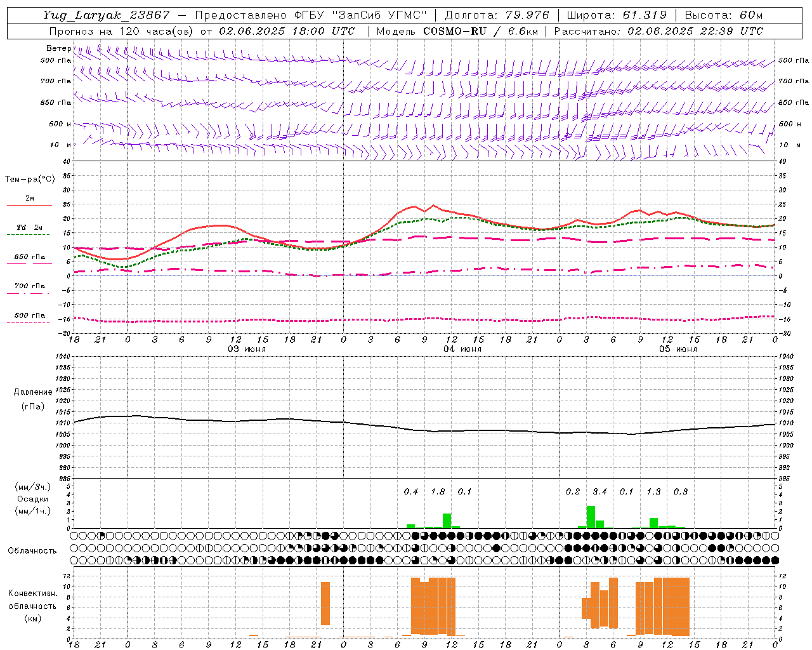Click the provider text ФГБУ "ЗапСиб УГМС"
Image resolution: width=812 pixels, height=650 pixels.
360,15
